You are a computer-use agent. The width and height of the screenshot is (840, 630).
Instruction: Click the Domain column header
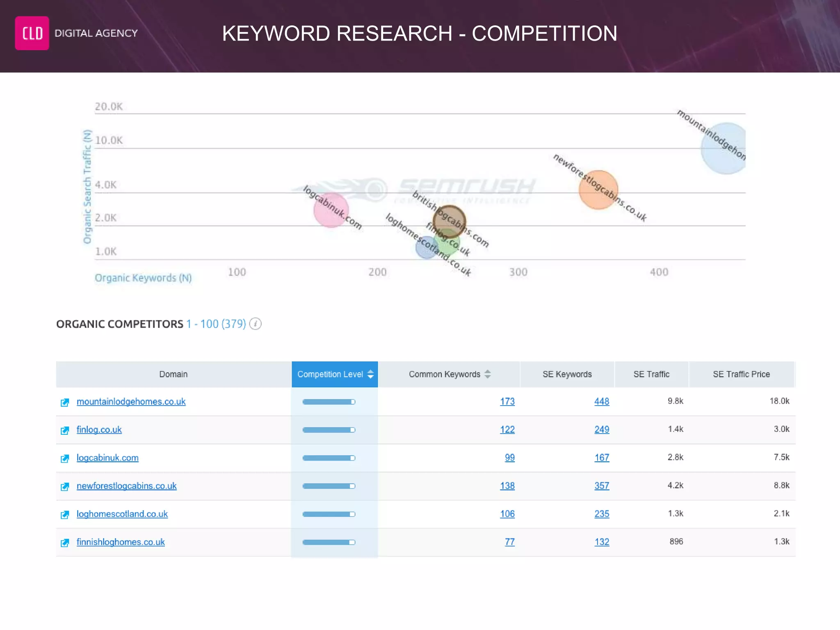click(173, 374)
